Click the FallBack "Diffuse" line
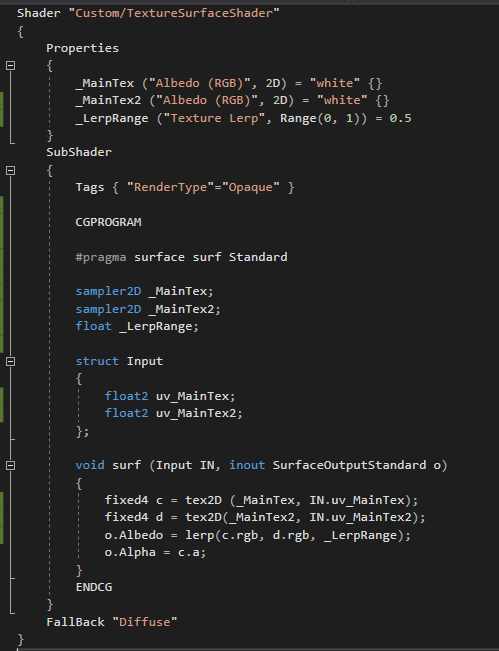Screen dimensions: 499x651 (x=112, y=622)
